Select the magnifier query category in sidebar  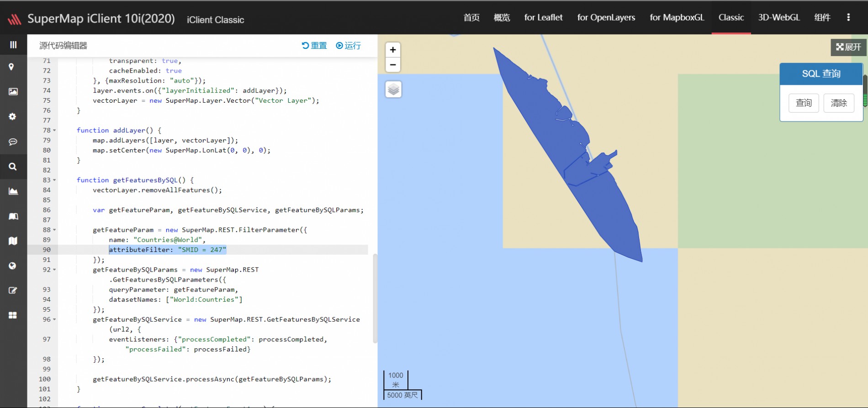point(13,167)
